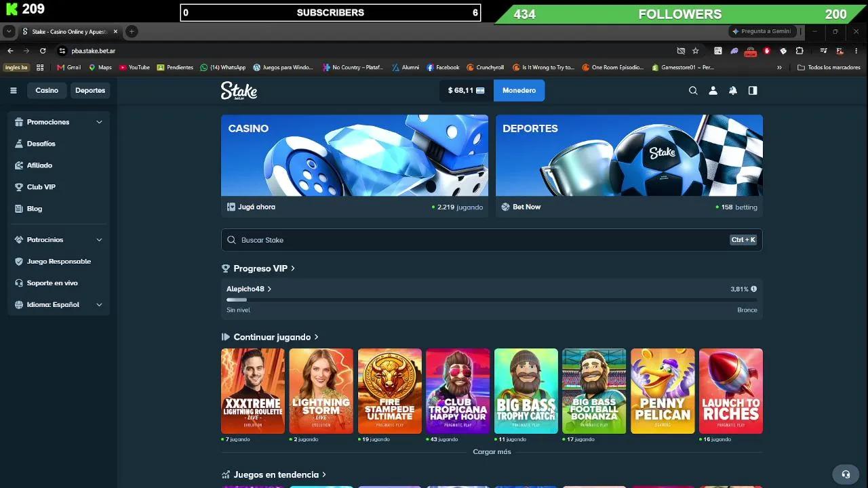Expand the Promociones sidebar section
868x488 pixels.
58,122
